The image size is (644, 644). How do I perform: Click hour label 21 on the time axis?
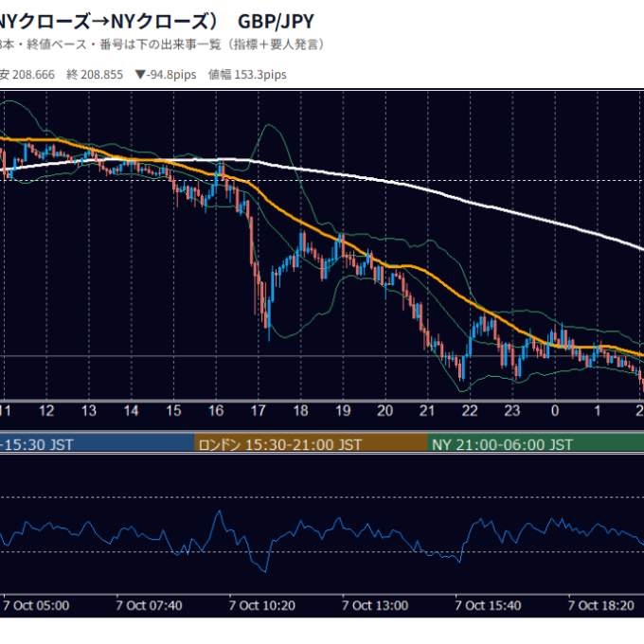(x=427, y=411)
